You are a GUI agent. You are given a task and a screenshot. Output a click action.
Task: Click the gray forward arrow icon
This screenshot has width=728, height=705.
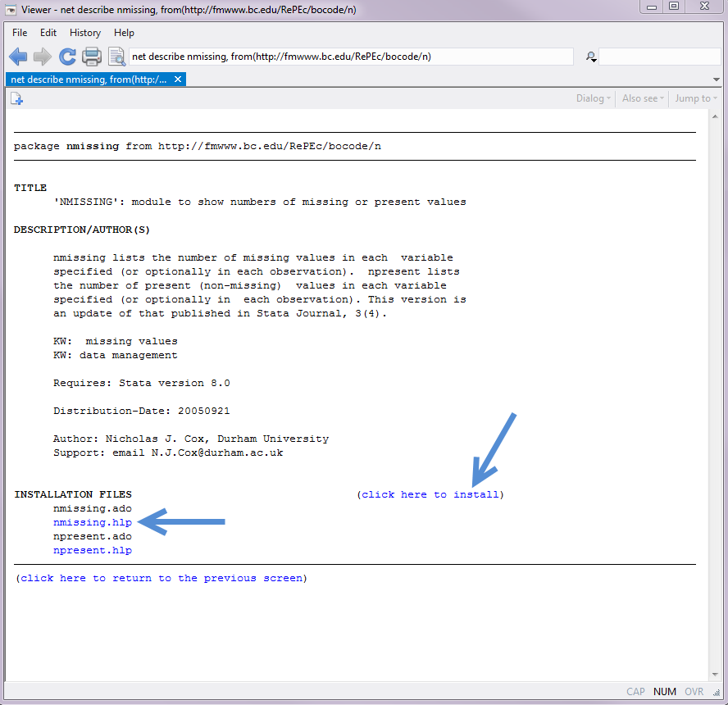(x=43, y=57)
